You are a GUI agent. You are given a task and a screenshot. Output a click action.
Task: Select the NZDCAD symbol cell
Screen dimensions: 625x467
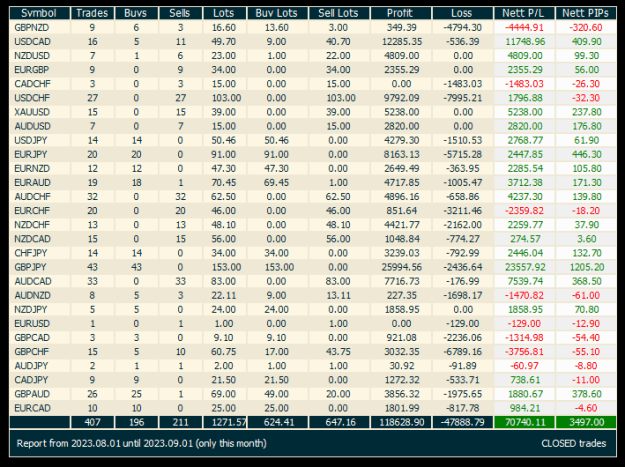coord(39,239)
